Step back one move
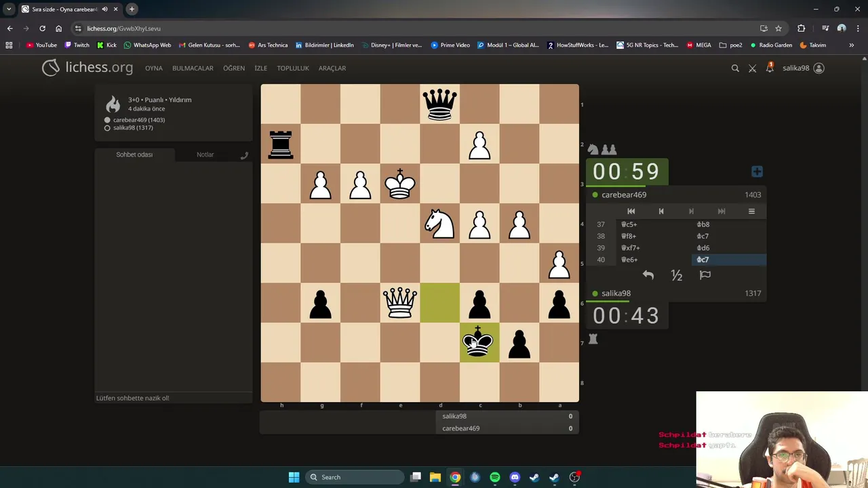Viewport: 868px width, 488px height. (661, 211)
